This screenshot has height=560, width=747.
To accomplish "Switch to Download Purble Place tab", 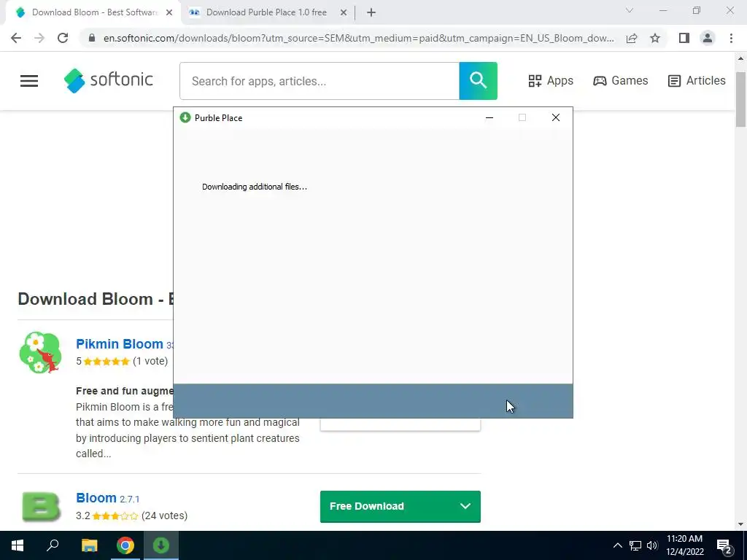I will [266, 12].
